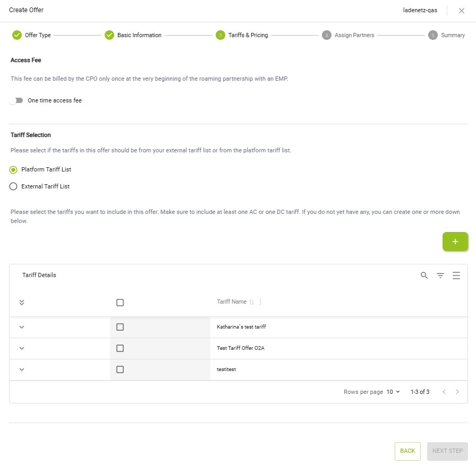This screenshot has width=476, height=473.
Task: Select the testitest tariff row checkbox
Action: (x=120, y=369)
